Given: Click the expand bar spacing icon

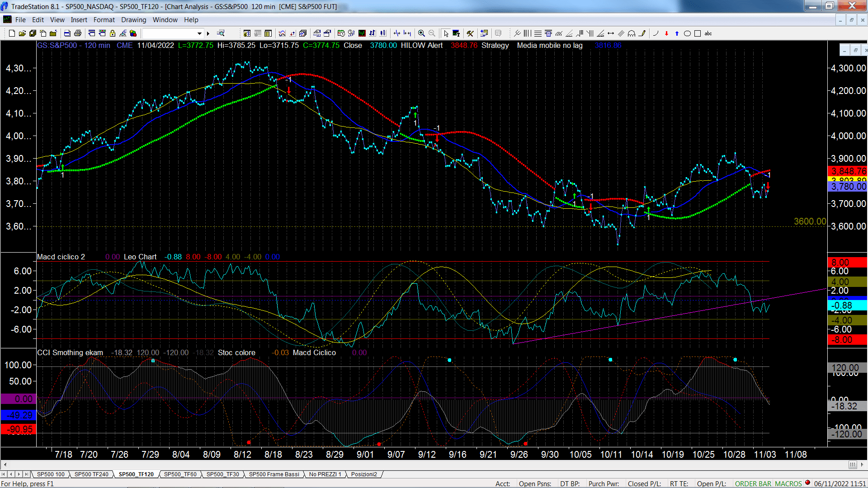Looking at the screenshot, I should click(407, 33).
